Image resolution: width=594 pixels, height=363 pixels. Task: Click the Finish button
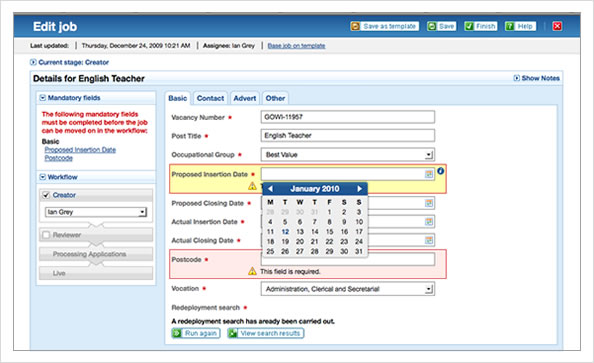481,26
